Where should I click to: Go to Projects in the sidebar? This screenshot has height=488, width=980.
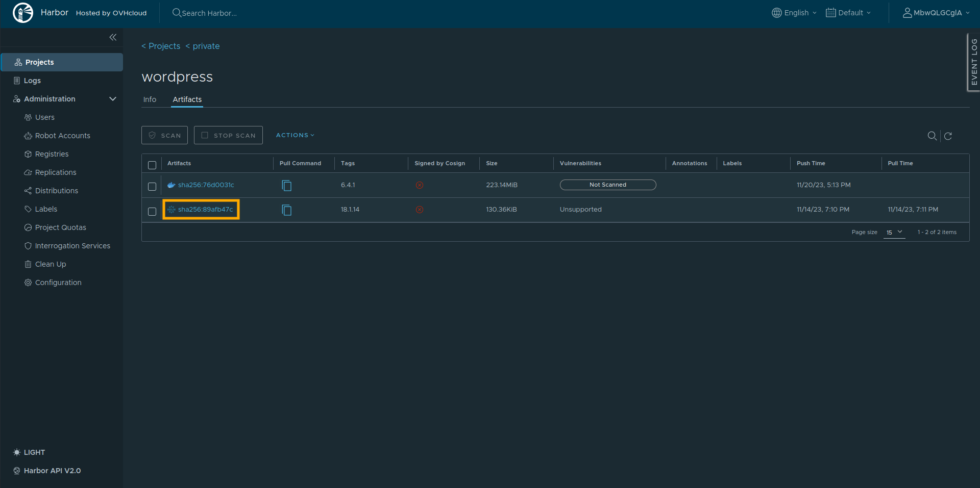point(61,62)
